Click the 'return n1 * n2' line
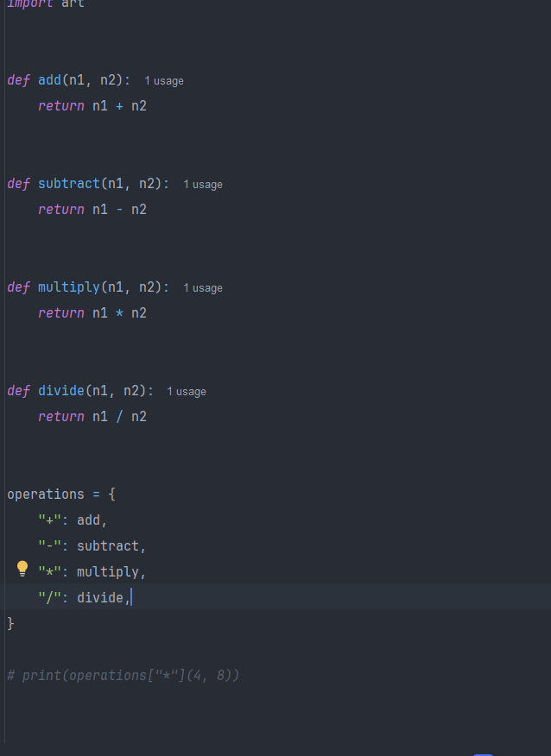Image resolution: width=551 pixels, height=756 pixels. [92, 313]
